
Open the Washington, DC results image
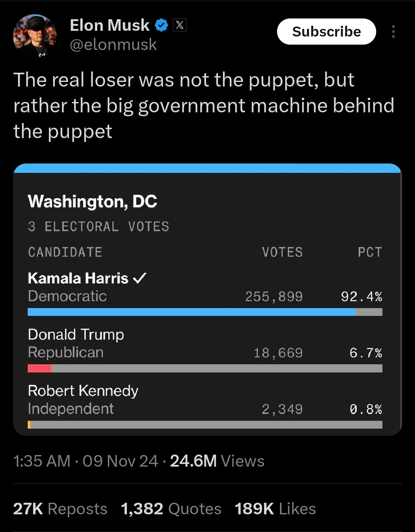click(x=207, y=300)
